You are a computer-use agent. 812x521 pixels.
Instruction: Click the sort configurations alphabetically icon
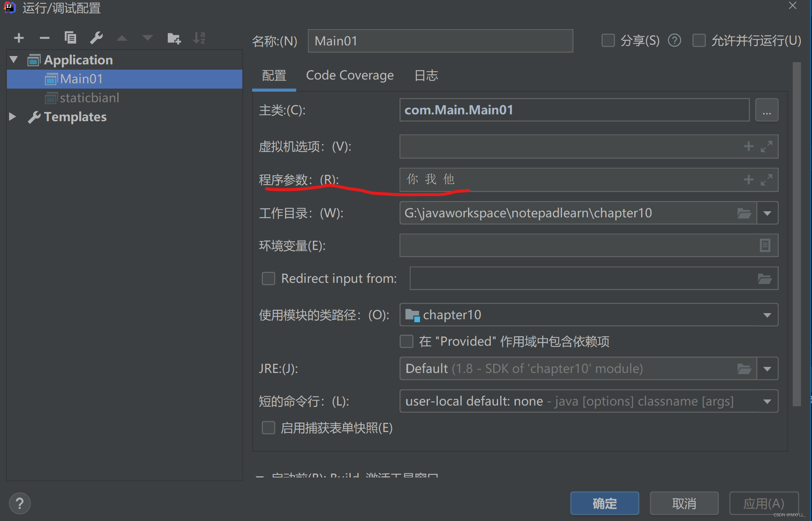[199, 38]
